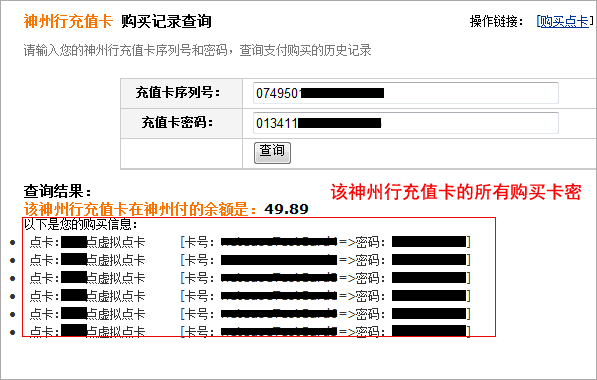Focus the 充值卡序列号 input field
The width and height of the screenshot is (597, 380).
click(x=405, y=93)
